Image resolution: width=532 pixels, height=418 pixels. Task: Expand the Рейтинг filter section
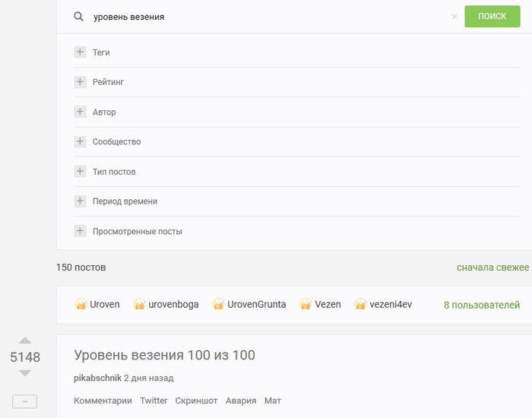click(80, 82)
